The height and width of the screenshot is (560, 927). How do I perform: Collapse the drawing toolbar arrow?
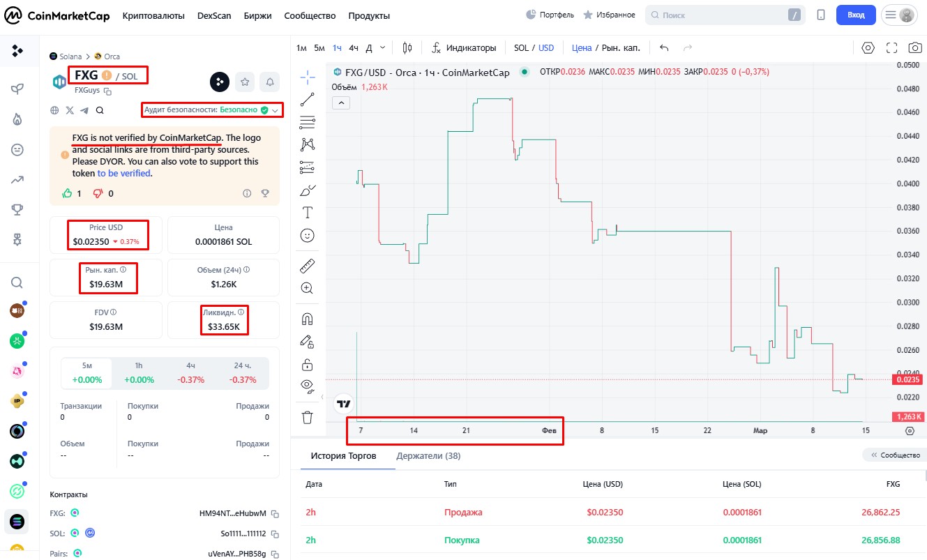click(322, 396)
